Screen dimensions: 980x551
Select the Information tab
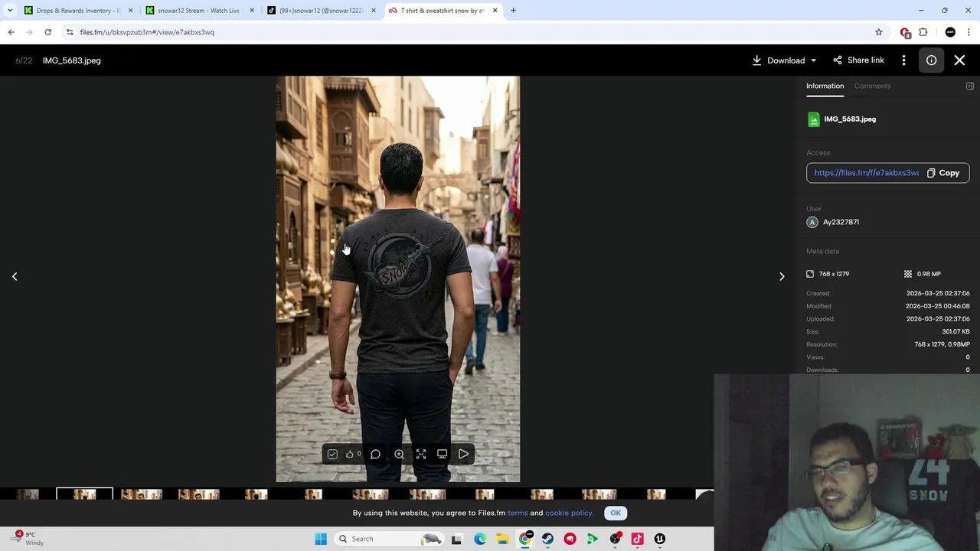pyautogui.click(x=825, y=86)
